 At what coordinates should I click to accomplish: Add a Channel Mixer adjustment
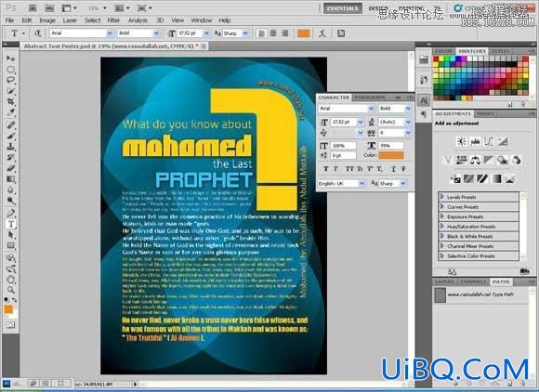[x=517, y=160]
